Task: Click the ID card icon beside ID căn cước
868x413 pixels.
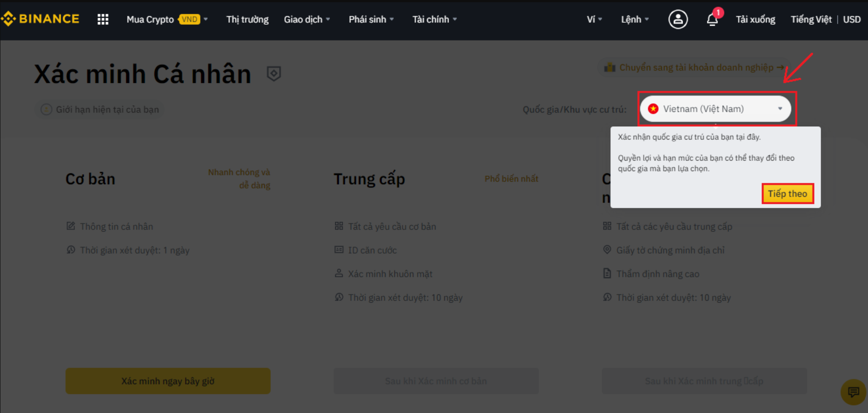Action: [x=339, y=250]
